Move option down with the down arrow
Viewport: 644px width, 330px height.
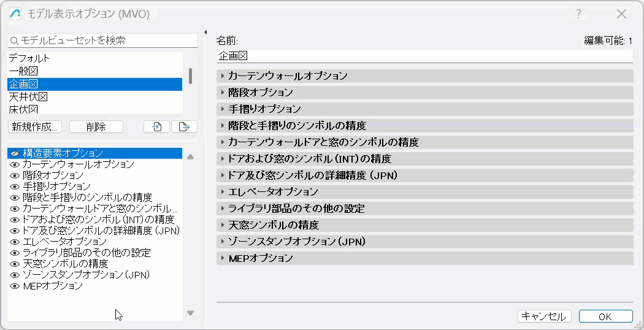tap(190, 313)
